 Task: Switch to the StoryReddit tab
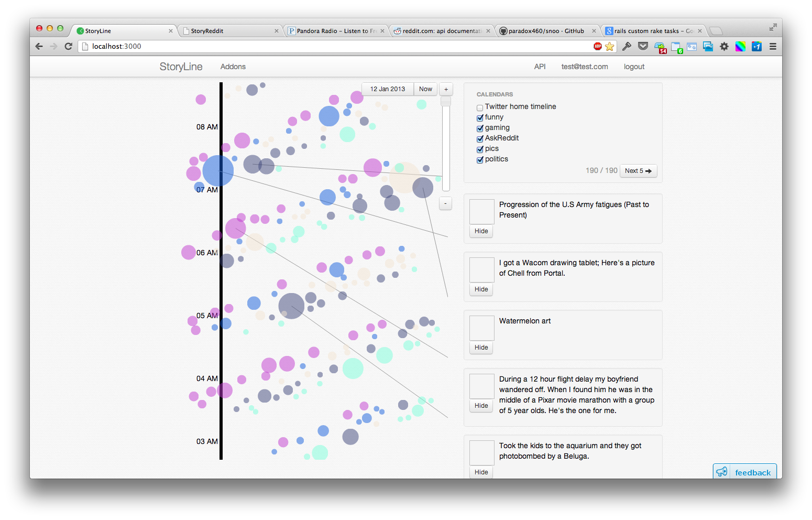(x=229, y=31)
